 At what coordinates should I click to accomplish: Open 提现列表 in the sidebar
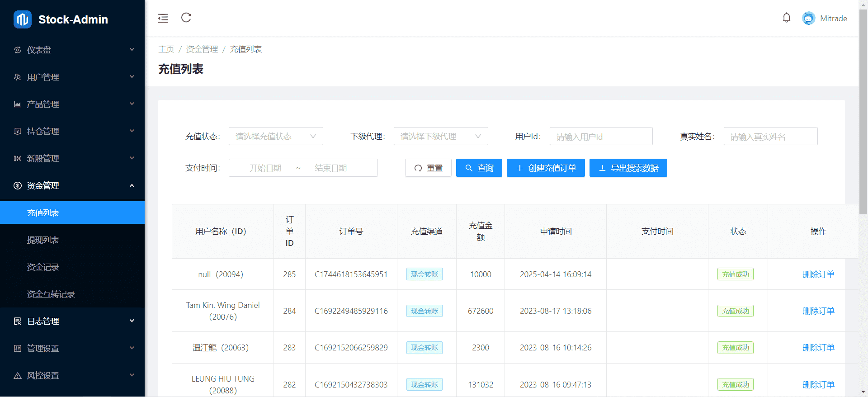click(43, 240)
